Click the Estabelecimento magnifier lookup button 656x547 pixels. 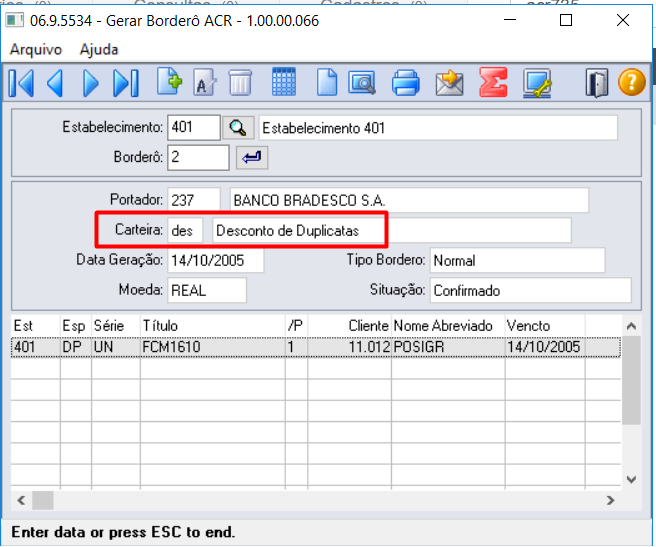pyautogui.click(x=238, y=128)
